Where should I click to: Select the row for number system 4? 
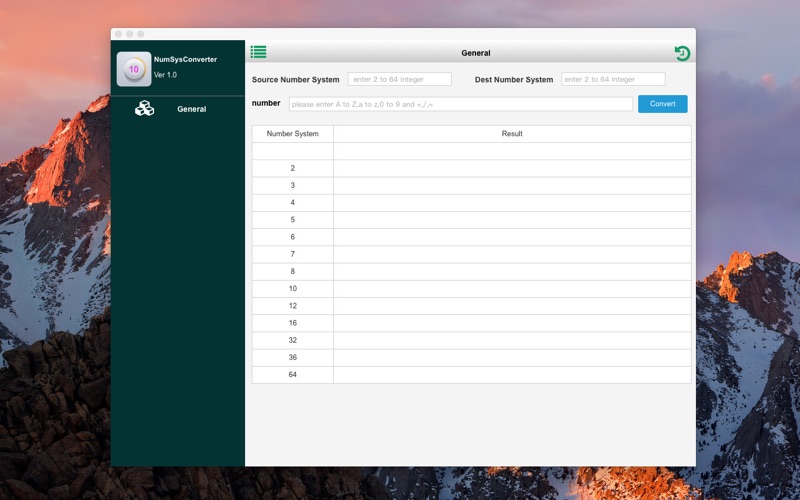point(471,203)
